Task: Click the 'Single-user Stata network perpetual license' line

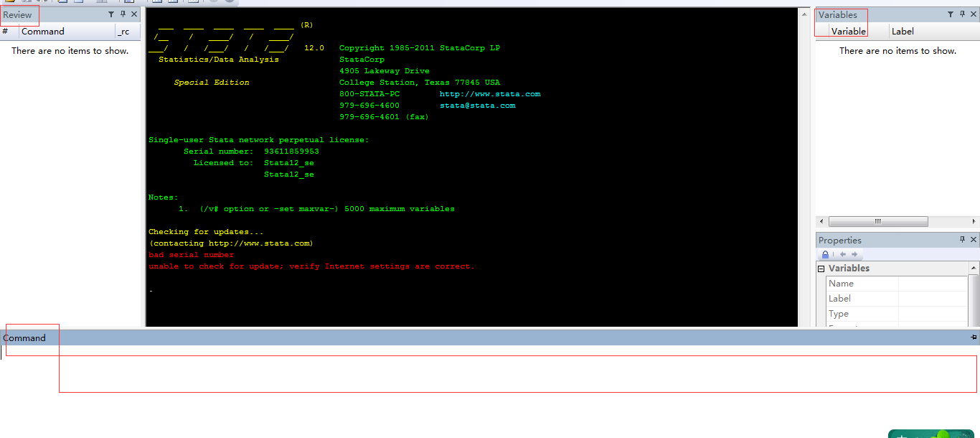Action: 258,140
